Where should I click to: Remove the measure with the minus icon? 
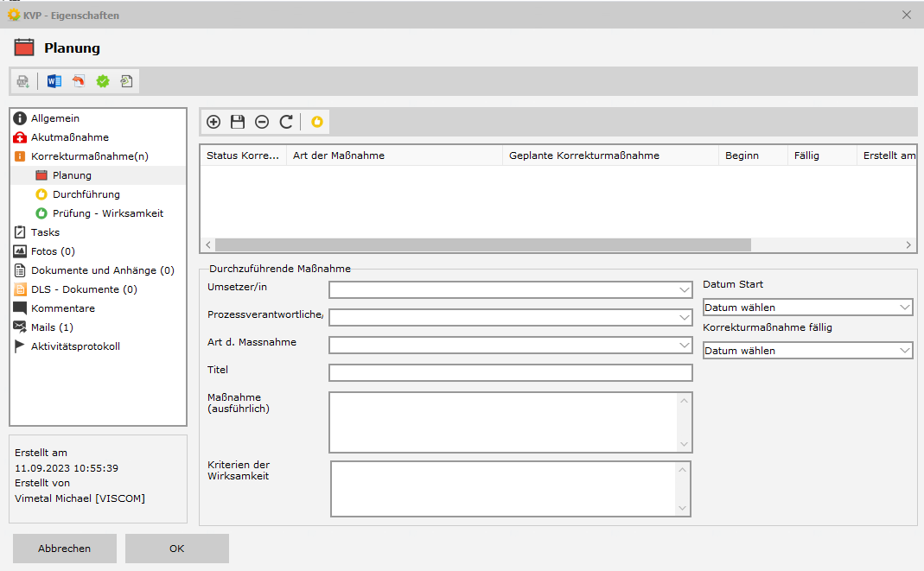click(262, 122)
